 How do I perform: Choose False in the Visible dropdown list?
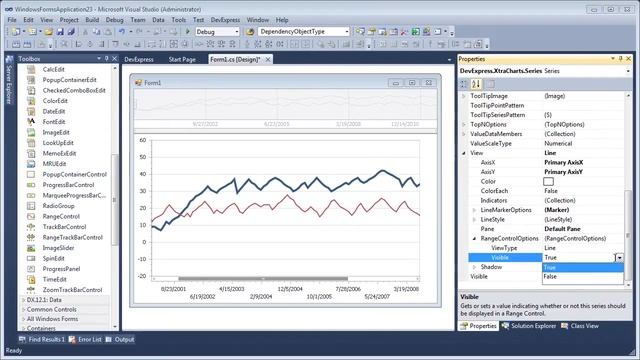[582, 277]
